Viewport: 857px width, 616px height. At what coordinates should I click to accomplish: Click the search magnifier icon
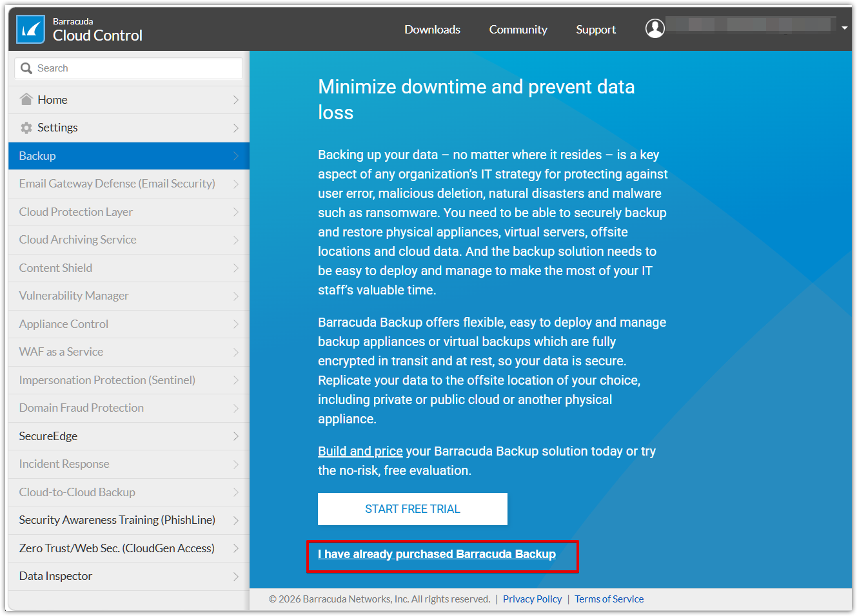click(x=26, y=68)
